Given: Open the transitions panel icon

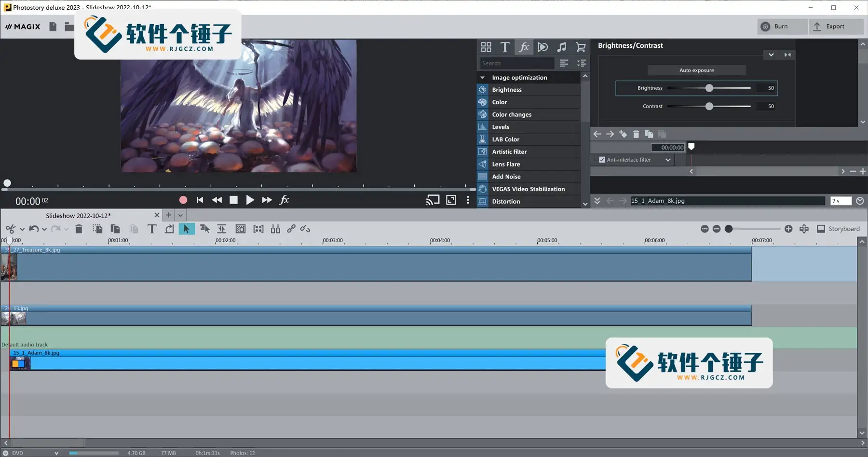Looking at the screenshot, I should click(542, 47).
